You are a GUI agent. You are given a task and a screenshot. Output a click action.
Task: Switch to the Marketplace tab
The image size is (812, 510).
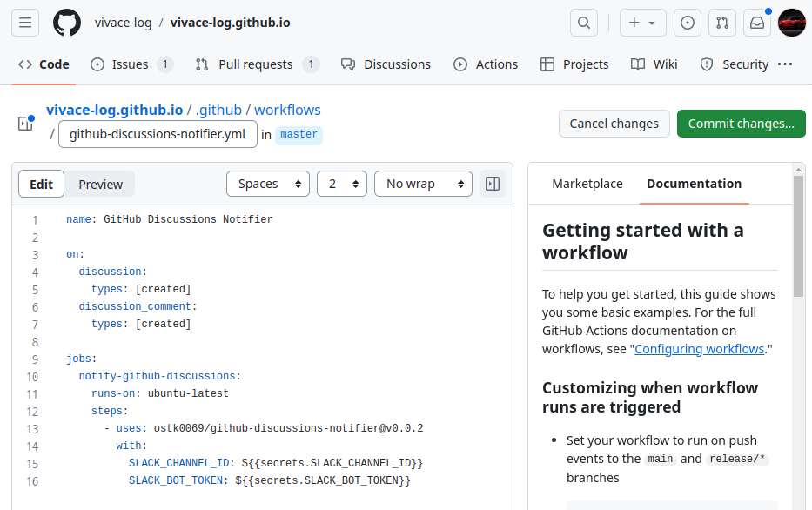587,184
